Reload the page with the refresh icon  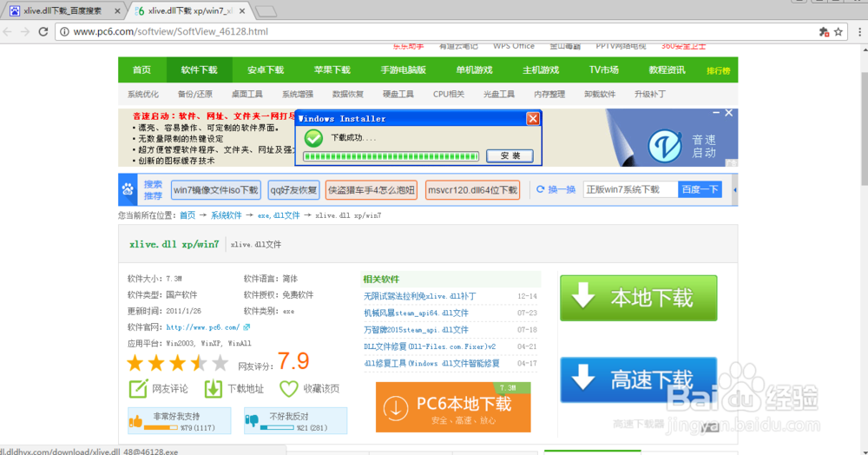click(43, 31)
